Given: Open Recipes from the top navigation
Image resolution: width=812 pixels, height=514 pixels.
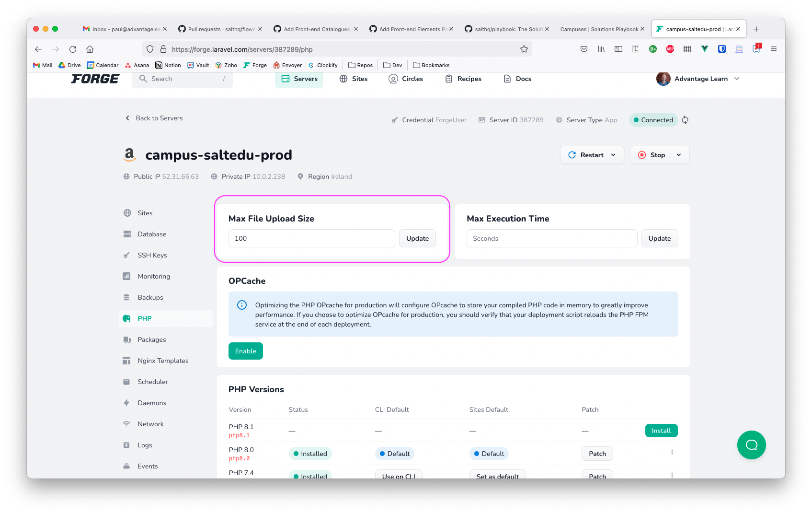Looking at the screenshot, I should pos(463,79).
